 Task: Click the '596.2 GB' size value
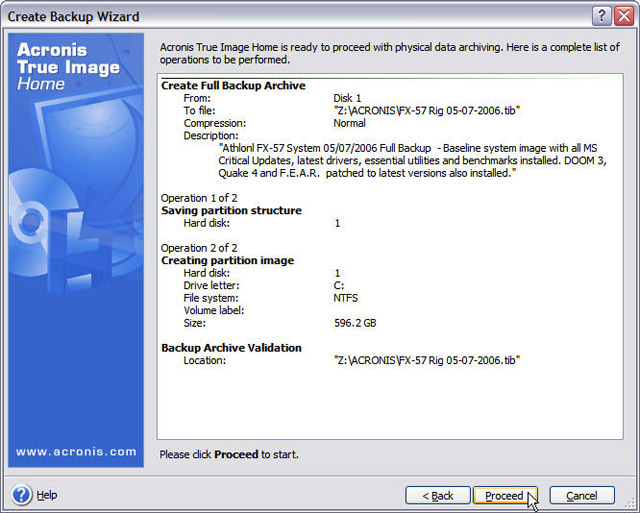coord(355,323)
